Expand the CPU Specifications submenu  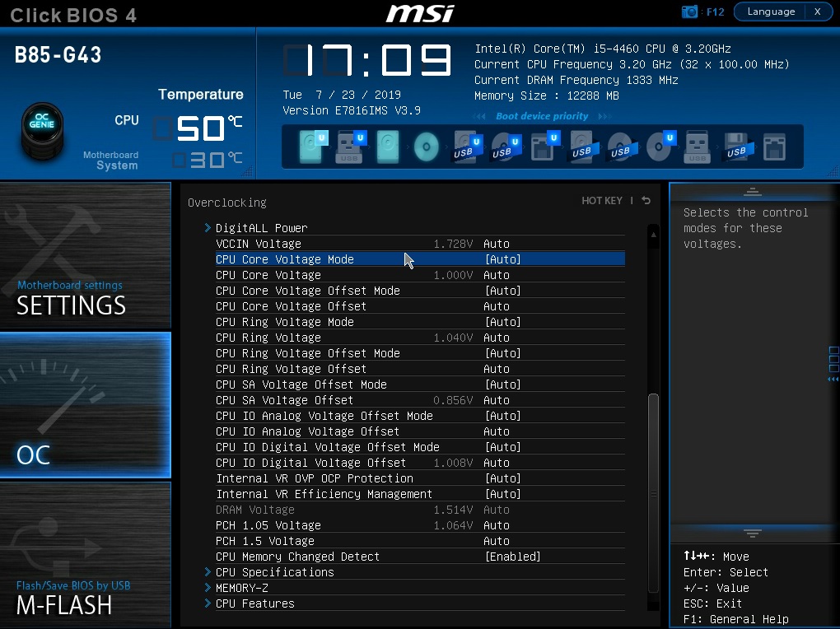point(274,572)
